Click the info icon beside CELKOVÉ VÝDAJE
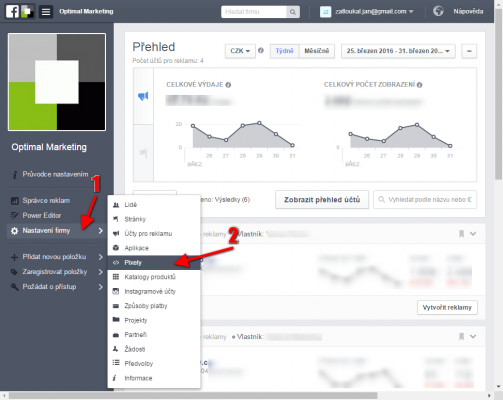The height and width of the screenshot is (400, 503). tap(228, 85)
